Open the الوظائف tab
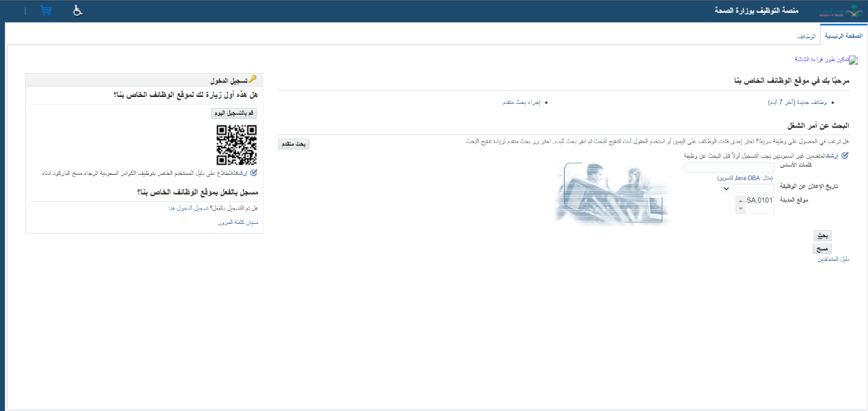The width and height of the screenshot is (868, 411). click(807, 35)
